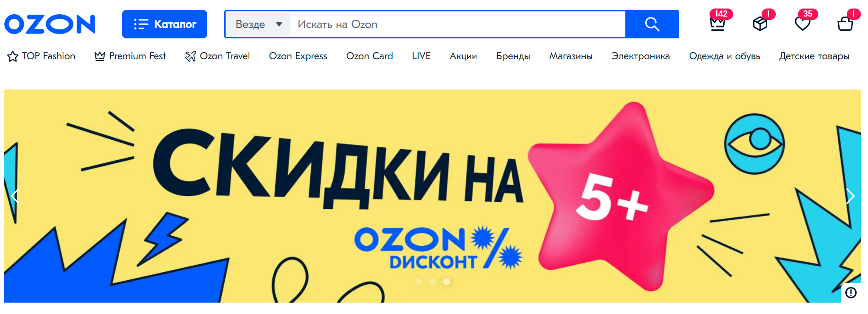The image size is (868, 314).
Task: Go to the Электроника category
Action: [640, 56]
